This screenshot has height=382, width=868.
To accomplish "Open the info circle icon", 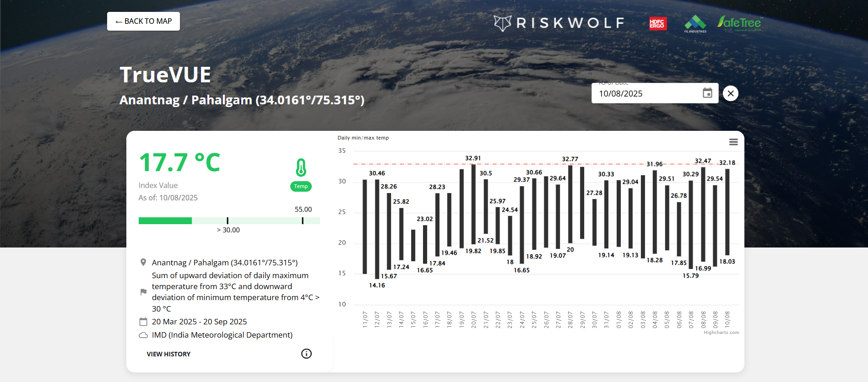I will coord(306,354).
